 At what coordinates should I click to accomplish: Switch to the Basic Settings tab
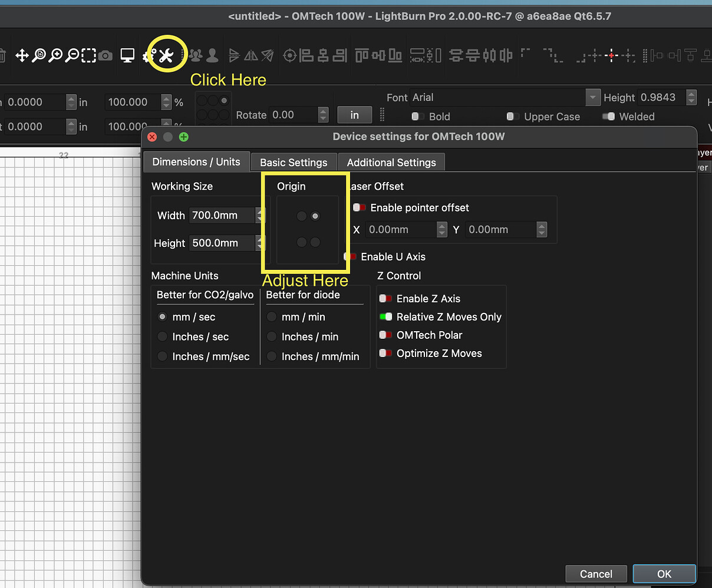click(x=294, y=162)
